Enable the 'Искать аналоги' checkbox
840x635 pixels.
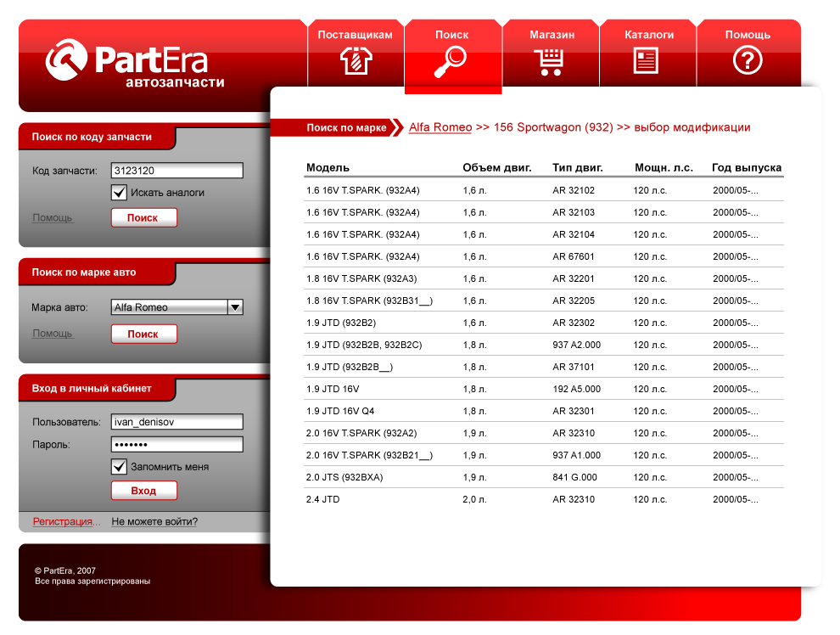(120, 193)
